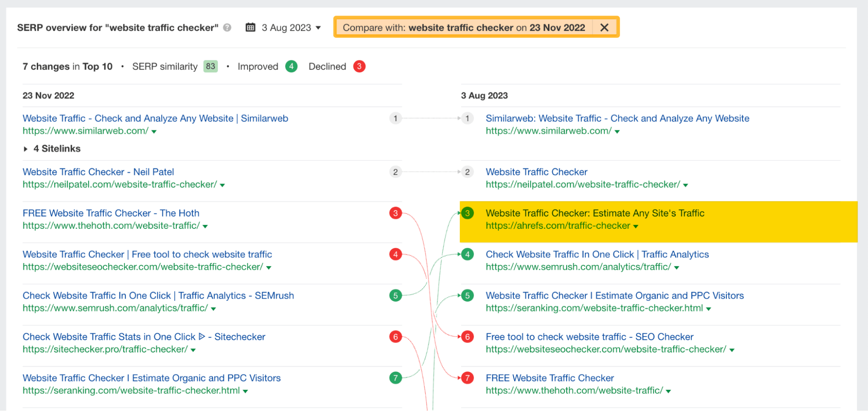The height and width of the screenshot is (411, 868).
Task: Open the FREE Website Traffic Checker - The Hoth link
Action: coord(111,213)
